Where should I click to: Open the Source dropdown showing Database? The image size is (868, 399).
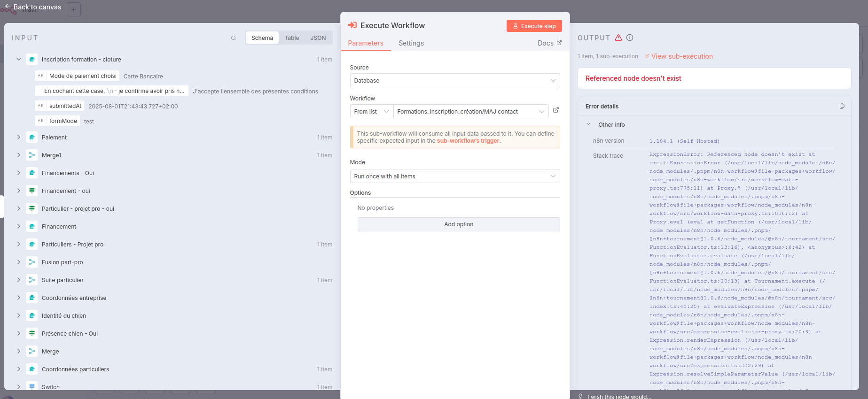(455, 80)
